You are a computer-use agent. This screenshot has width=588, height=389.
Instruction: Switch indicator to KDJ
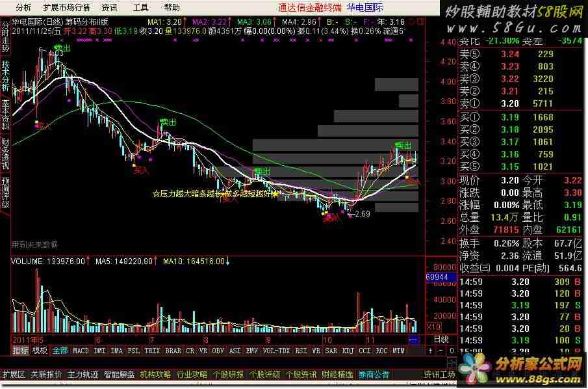point(348,351)
